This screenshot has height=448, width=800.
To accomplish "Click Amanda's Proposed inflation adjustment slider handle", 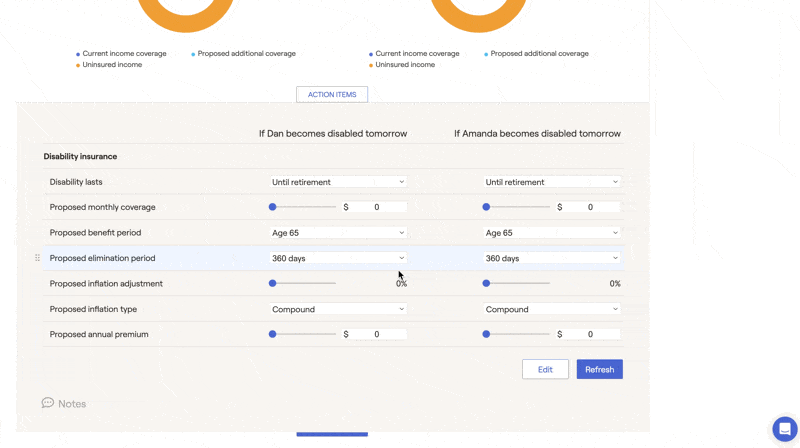I will tap(486, 283).
